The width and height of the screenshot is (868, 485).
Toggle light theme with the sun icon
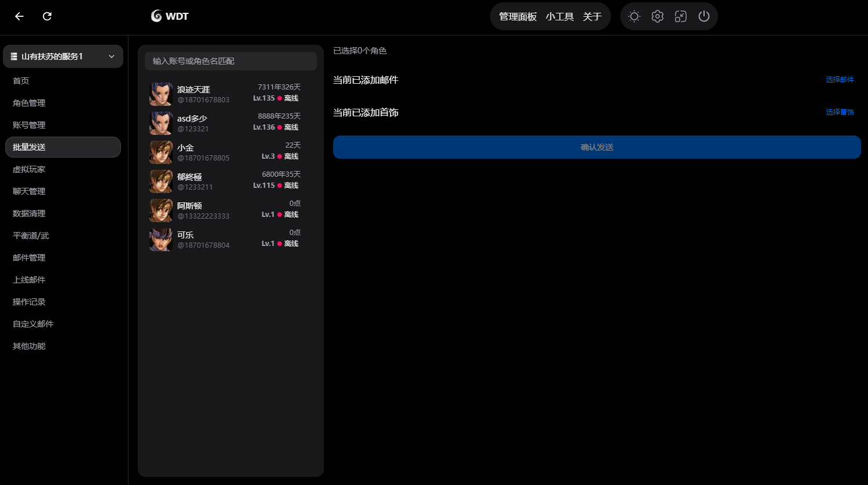point(634,16)
